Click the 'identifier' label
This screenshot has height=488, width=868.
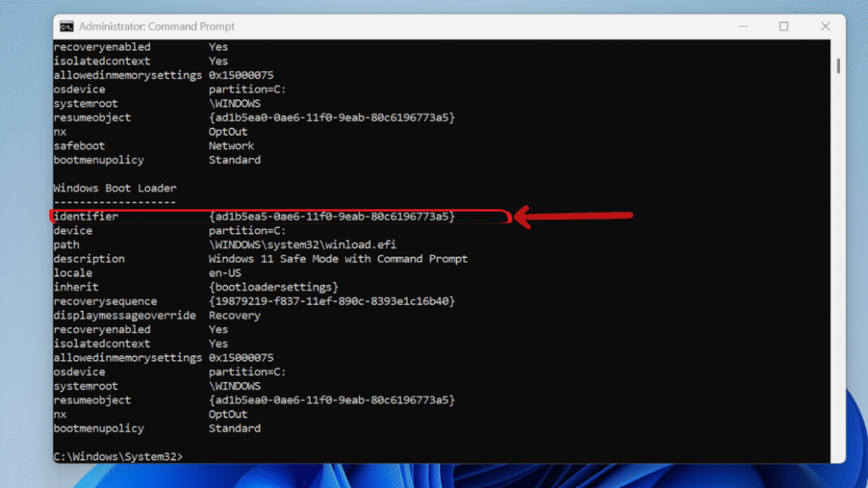click(86, 216)
